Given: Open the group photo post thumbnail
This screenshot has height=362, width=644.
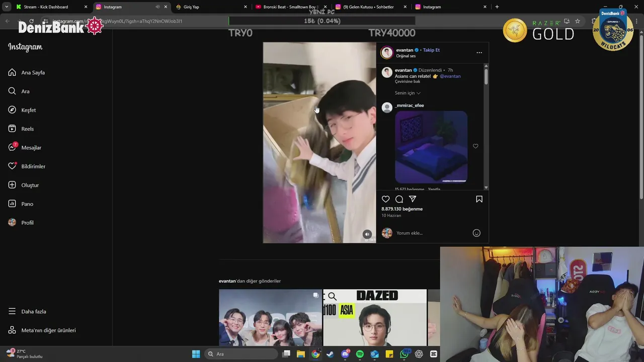Looking at the screenshot, I should tap(271, 317).
